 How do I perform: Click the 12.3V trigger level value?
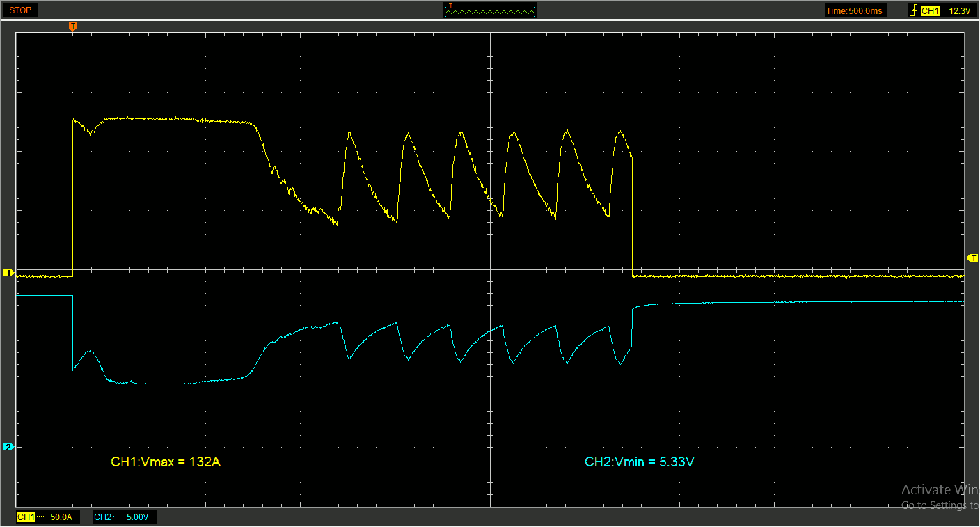[x=959, y=10]
